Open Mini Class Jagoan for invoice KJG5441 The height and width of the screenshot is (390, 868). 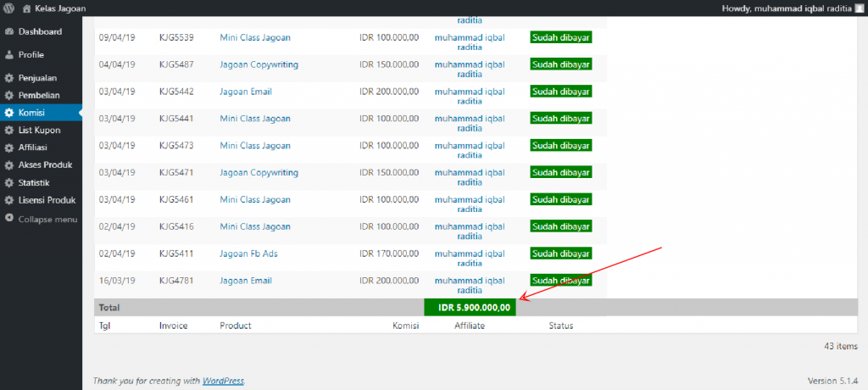pyautogui.click(x=254, y=119)
